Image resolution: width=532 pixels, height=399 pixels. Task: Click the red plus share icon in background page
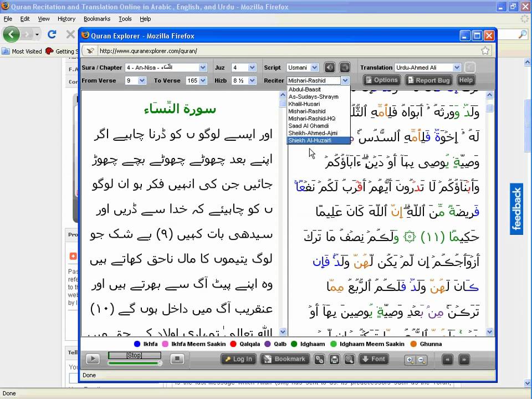tap(73, 256)
